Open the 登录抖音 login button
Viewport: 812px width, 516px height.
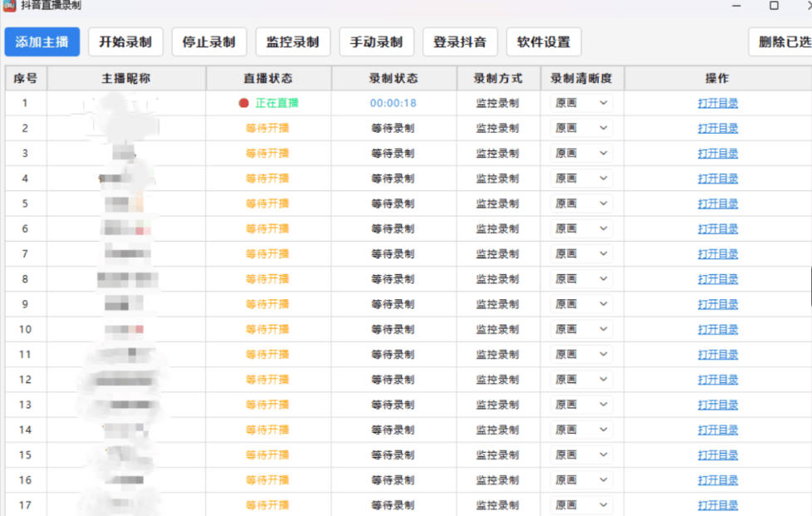pyautogui.click(x=460, y=42)
